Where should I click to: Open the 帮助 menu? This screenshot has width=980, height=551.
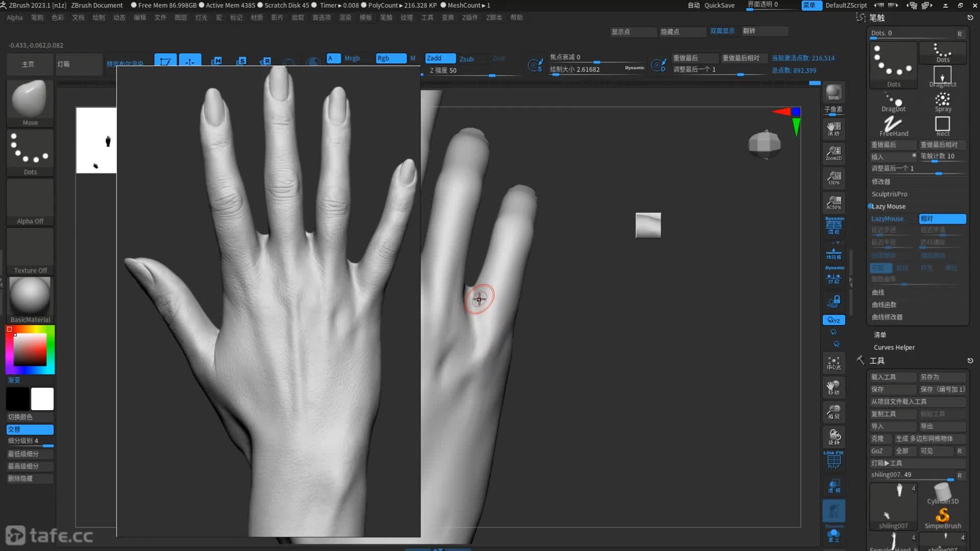(x=517, y=17)
